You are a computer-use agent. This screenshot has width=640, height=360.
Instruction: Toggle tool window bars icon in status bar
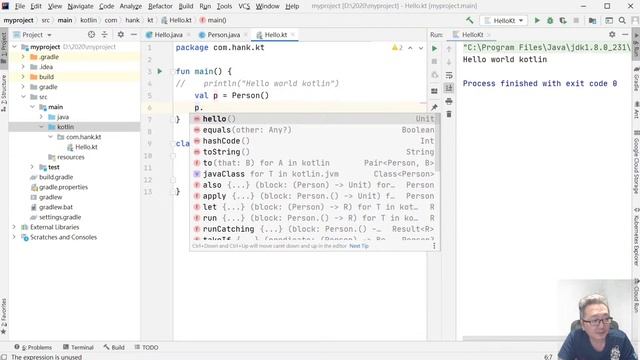4,357
